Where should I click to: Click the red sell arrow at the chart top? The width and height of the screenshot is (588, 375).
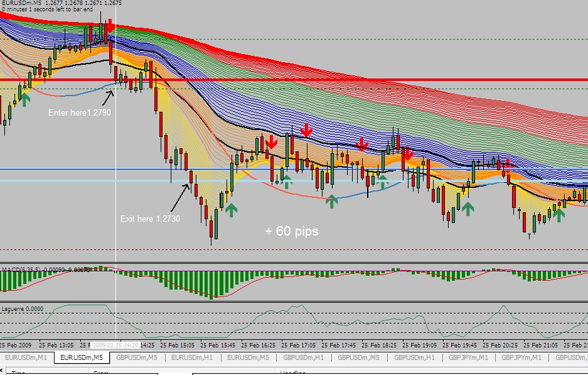coord(110,26)
